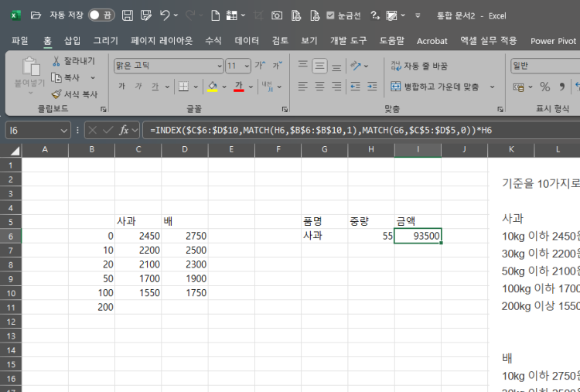Click the Name Box showing I6
Image resolution: width=580 pixels, height=392 pixels.
tap(35, 130)
